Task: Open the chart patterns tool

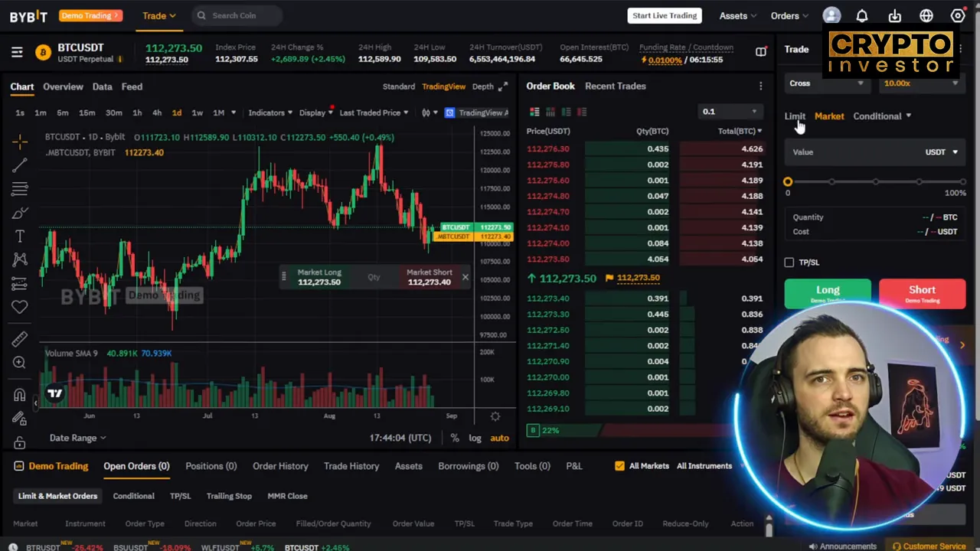Action: tap(20, 259)
